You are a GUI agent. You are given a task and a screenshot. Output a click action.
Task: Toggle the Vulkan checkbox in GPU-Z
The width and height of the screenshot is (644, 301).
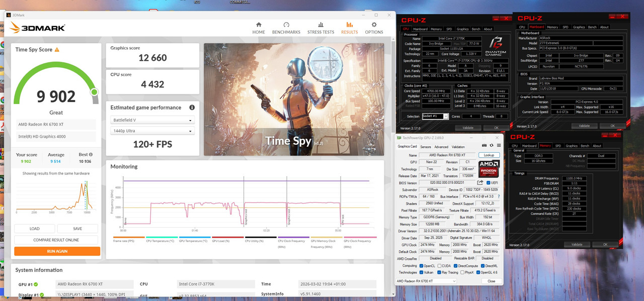[x=422, y=272]
